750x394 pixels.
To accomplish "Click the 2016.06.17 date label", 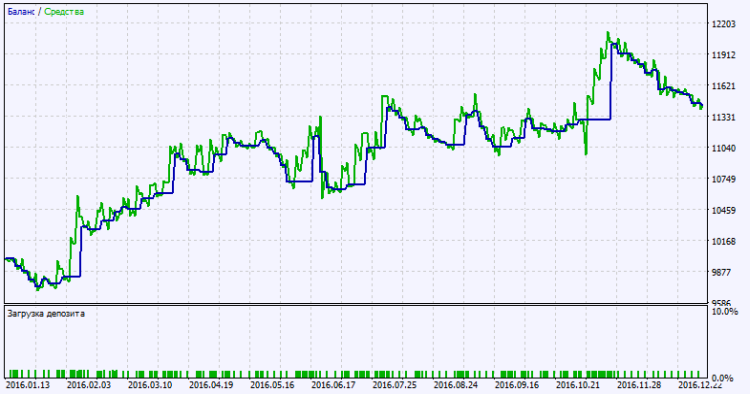I will tap(333, 384).
